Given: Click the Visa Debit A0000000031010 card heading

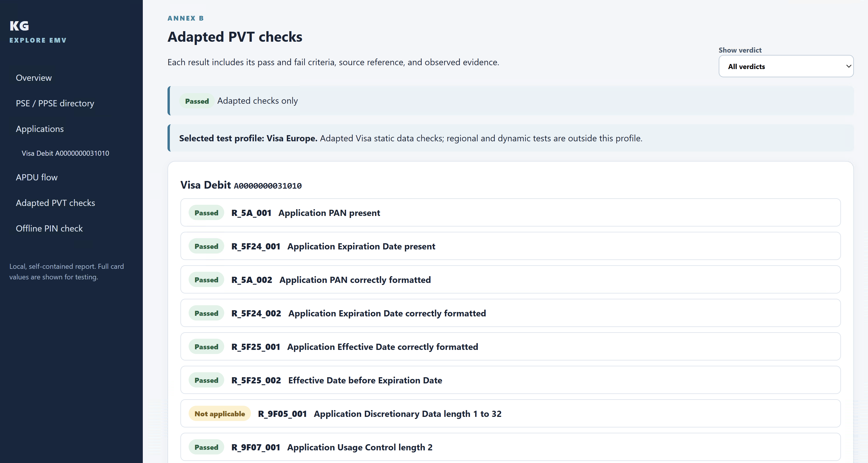Looking at the screenshot, I should click(x=241, y=185).
